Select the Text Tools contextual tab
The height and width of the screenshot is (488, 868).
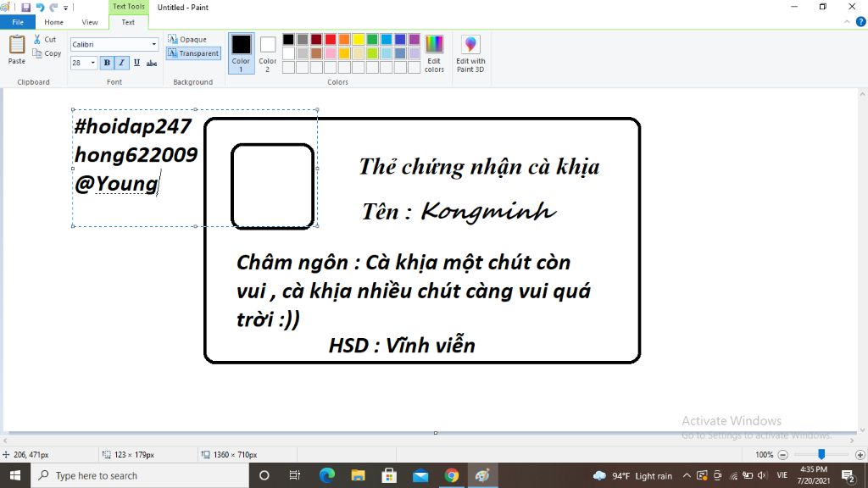click(x=129, y=7)
